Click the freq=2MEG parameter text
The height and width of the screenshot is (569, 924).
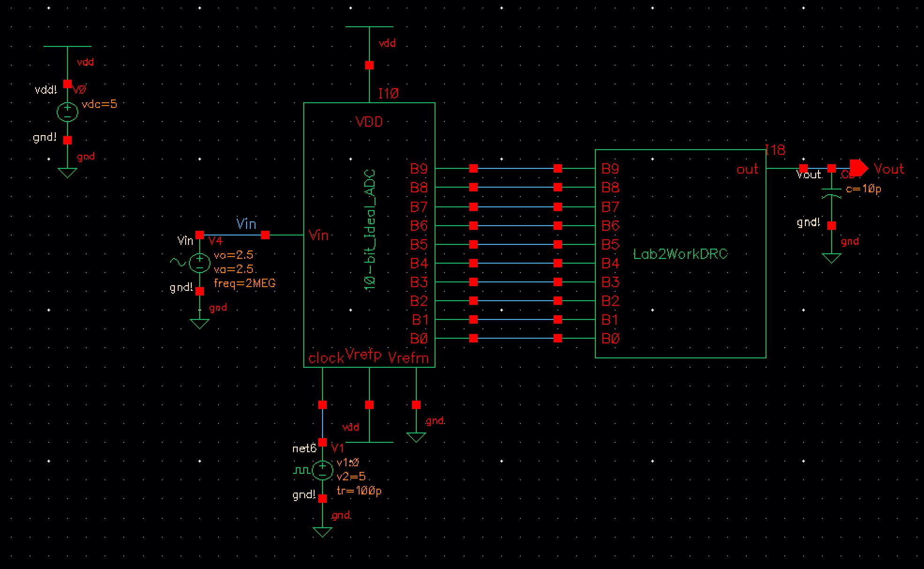click(245, 283)
